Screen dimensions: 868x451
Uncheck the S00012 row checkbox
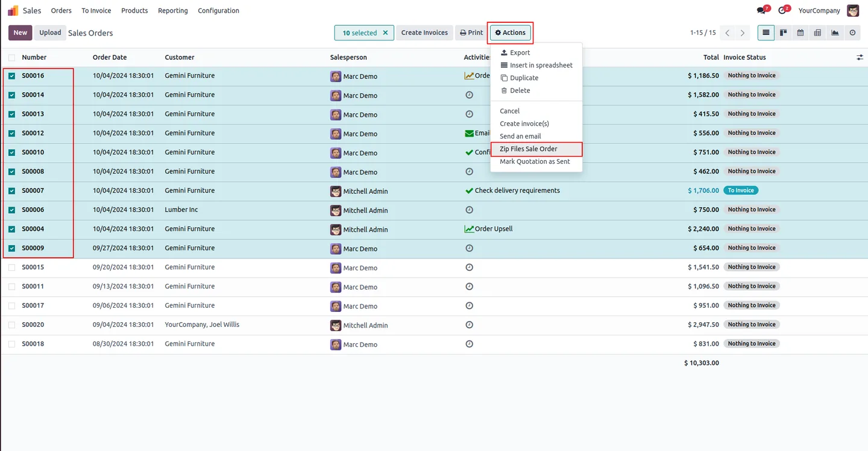tap(12, 133)
